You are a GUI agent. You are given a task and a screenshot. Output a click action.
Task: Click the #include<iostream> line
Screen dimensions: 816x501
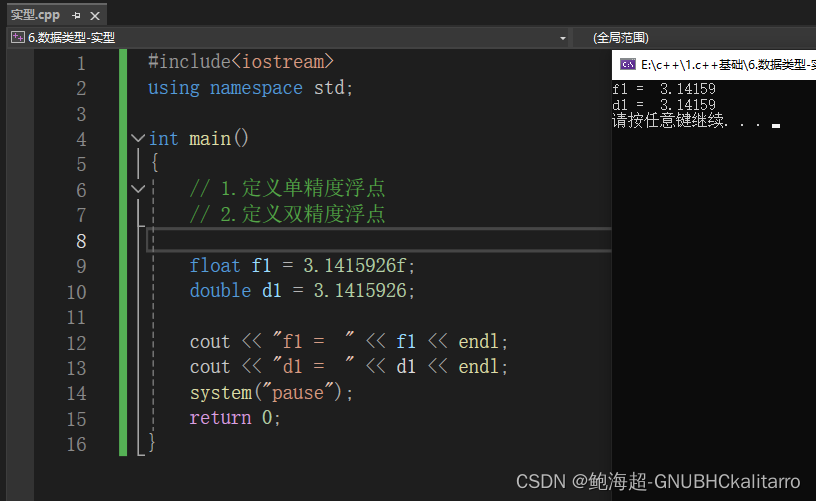tap(240, 62)
